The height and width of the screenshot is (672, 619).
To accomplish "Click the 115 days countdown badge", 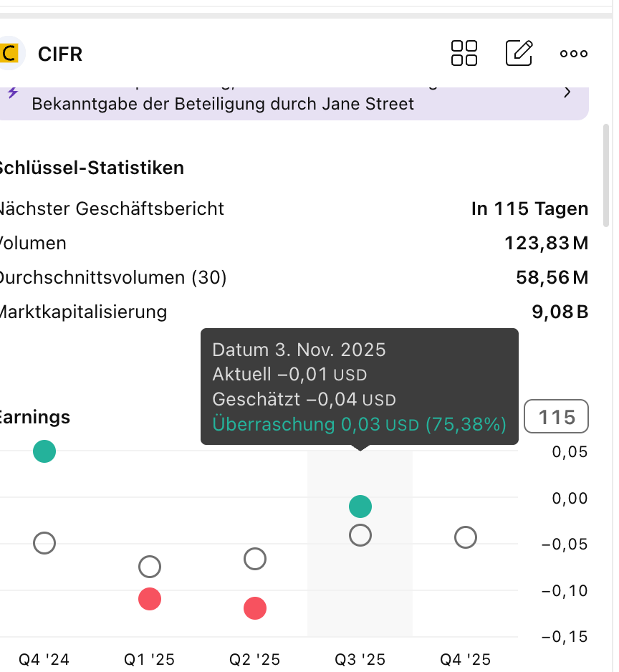I will coord(557,417).
